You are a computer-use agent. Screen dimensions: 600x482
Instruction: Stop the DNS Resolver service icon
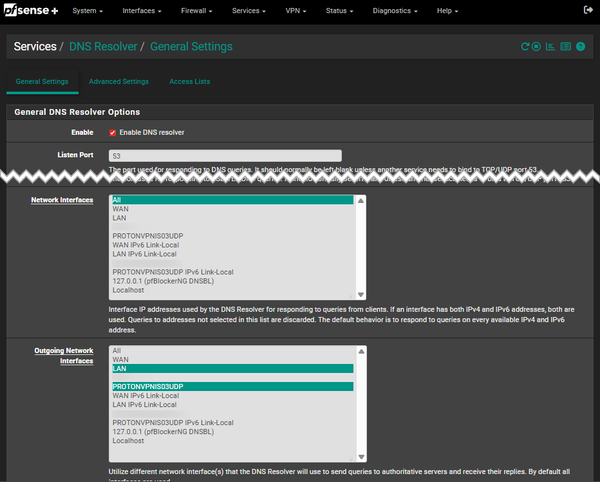pos(536,47)
